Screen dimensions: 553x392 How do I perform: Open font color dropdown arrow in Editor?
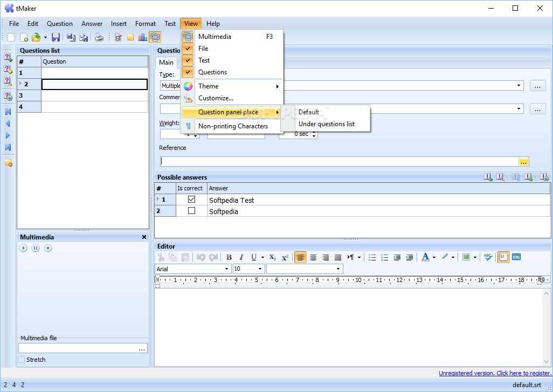pyautogui.click(x=434, y=257)
